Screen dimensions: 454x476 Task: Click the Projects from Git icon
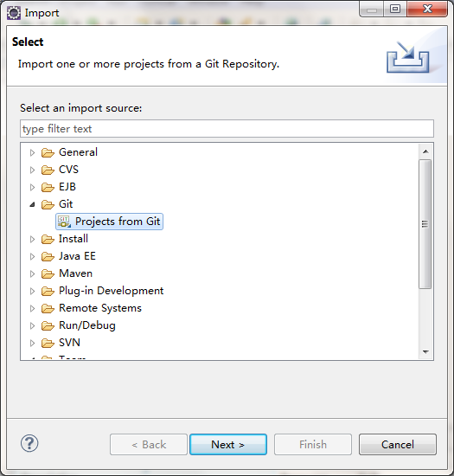64,222
